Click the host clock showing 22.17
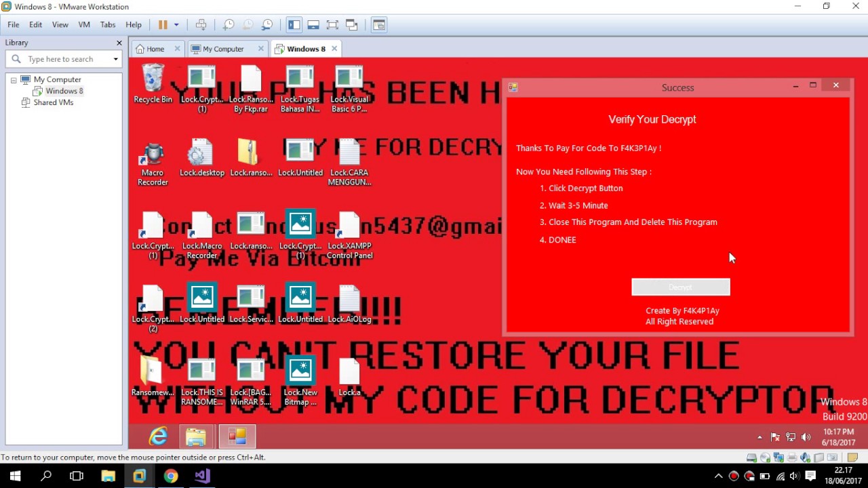This screenshot has height=488, width=868. click(x=843, y=475)
